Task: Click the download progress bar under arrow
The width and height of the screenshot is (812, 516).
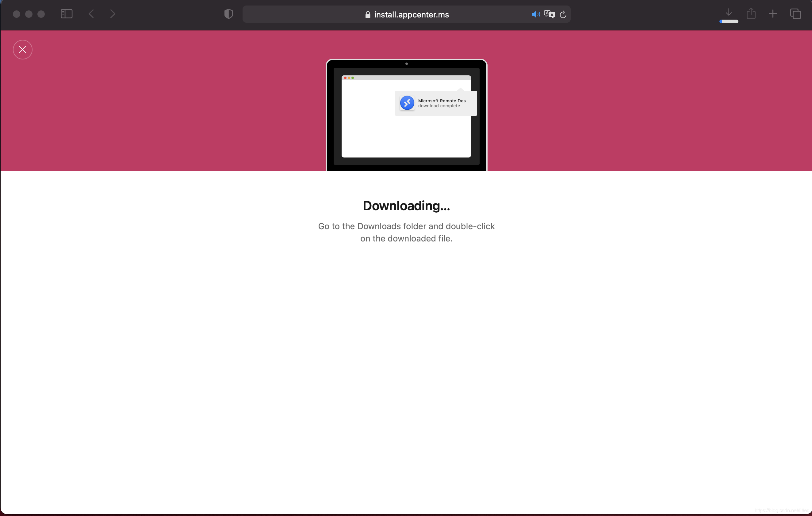Action: coord(729,21)
